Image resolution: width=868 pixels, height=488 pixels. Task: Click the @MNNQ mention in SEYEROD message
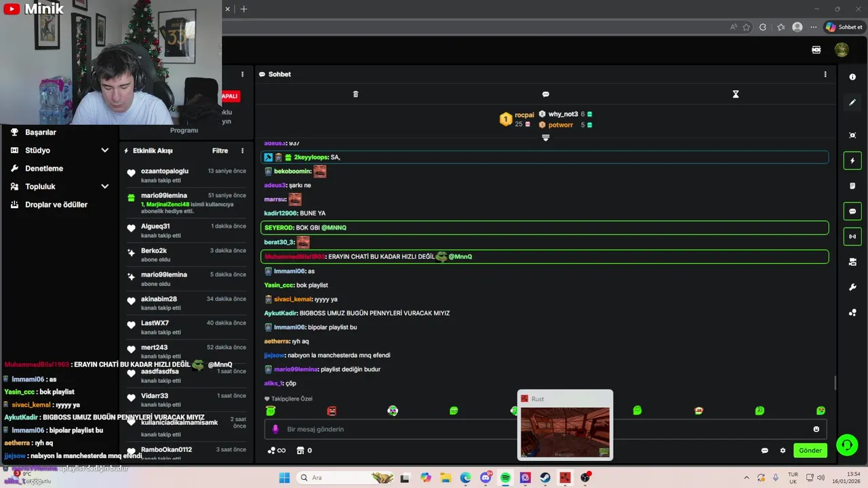point(334,228)
